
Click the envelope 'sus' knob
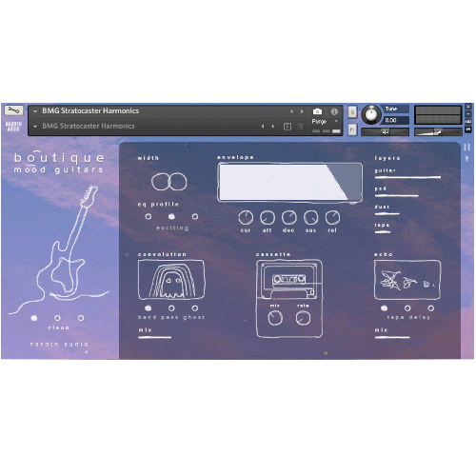point(310,217)
